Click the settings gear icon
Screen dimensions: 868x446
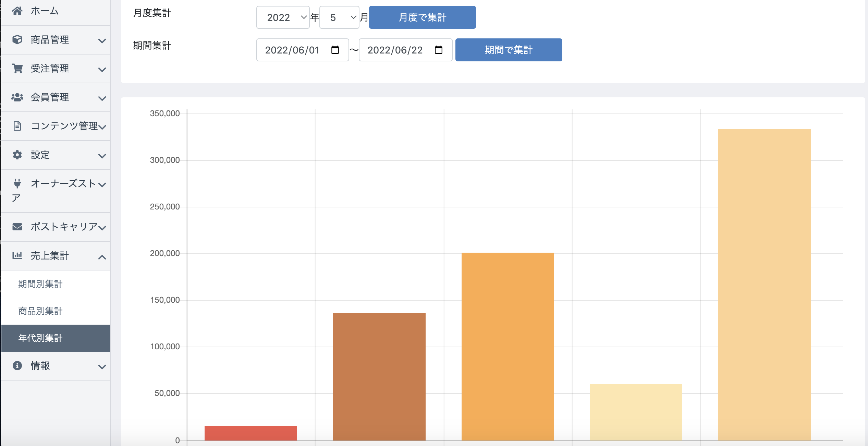[17, 155]
